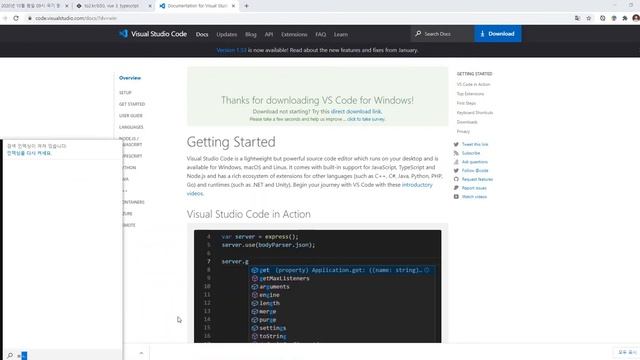
Task: Open the API menu item
Action: coord(269,34)
